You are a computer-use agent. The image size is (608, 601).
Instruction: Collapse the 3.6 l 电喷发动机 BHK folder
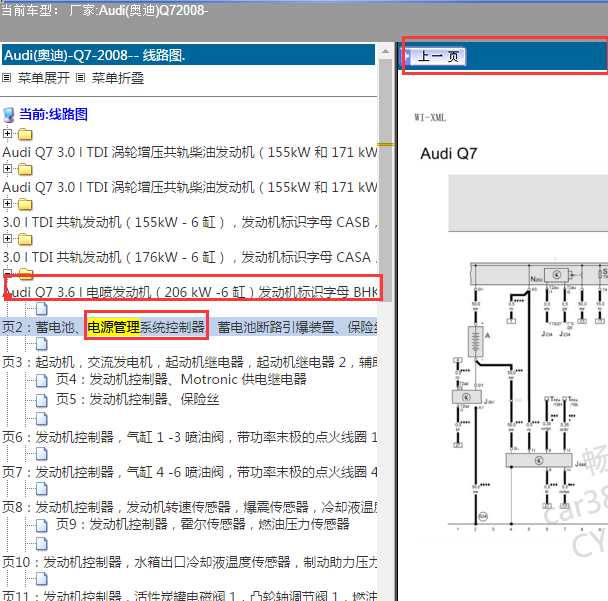pos(7,273)
